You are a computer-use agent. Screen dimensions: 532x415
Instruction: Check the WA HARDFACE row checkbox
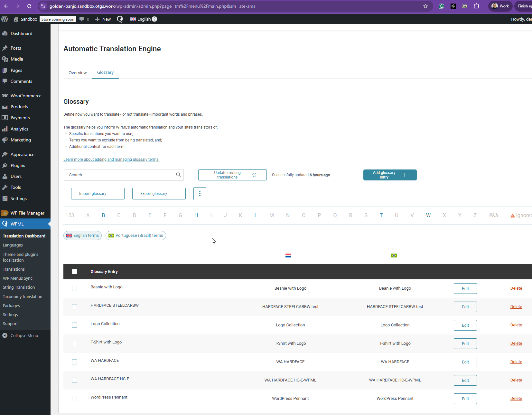pos(74,362)
